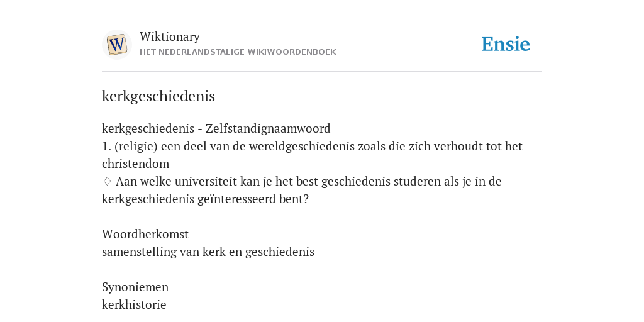Click the synonym 'kerkhistorie'
Image resolution: width=644 pixels, height=322 pixels.
(x=134, y=305)
